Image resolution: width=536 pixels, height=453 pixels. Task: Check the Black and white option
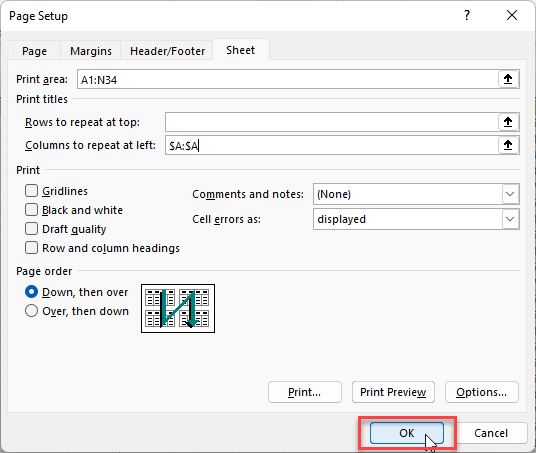pos(31,210)
